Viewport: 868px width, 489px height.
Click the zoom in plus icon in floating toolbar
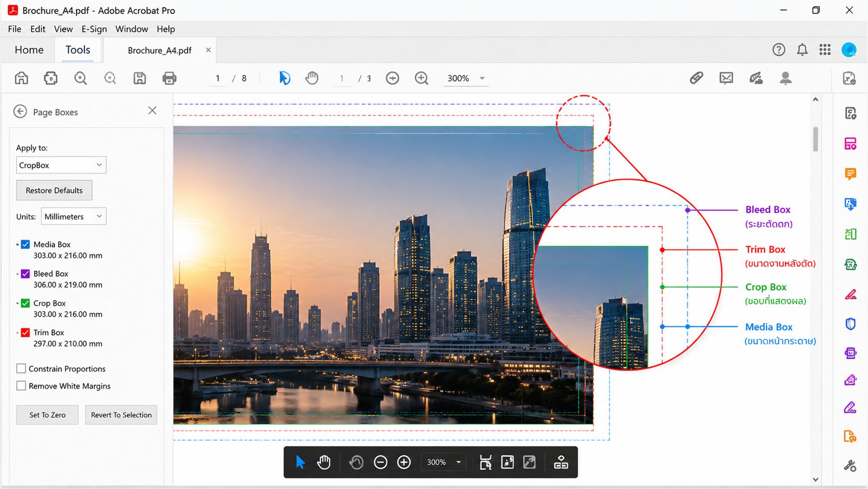tap(404, 462)
